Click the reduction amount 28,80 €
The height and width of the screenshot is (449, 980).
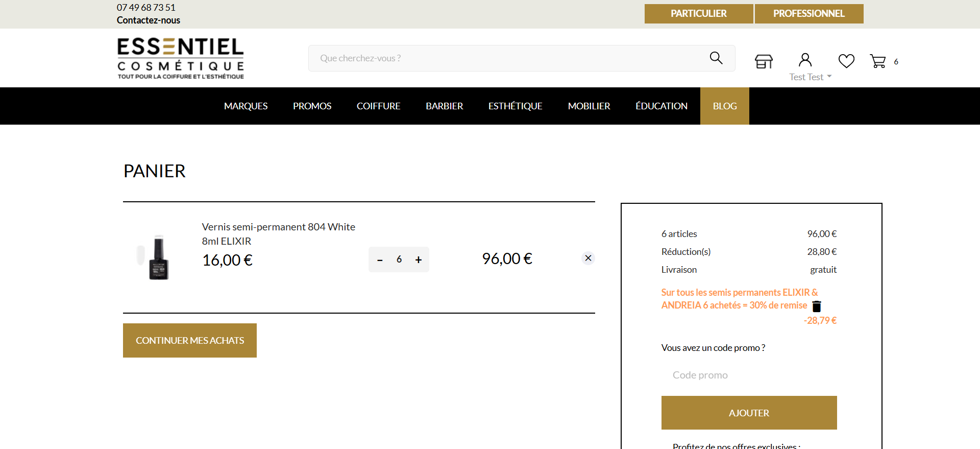click(822, 252)
